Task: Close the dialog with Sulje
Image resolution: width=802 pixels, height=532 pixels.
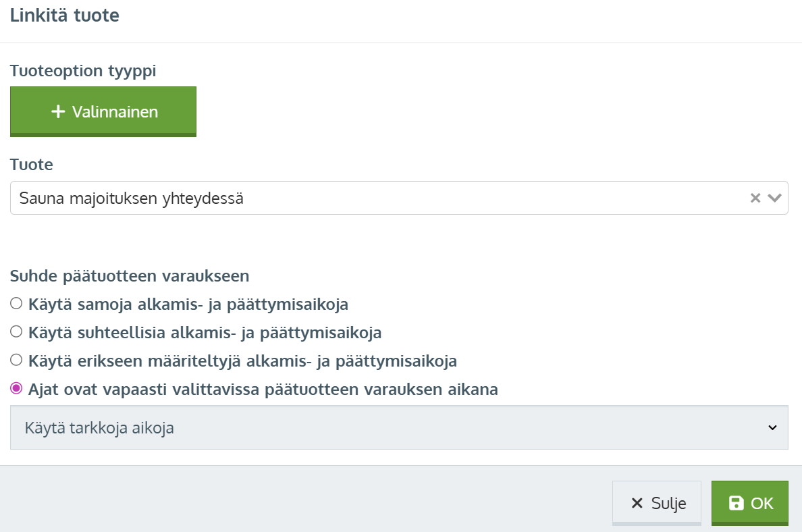Action: click(657, 504)
